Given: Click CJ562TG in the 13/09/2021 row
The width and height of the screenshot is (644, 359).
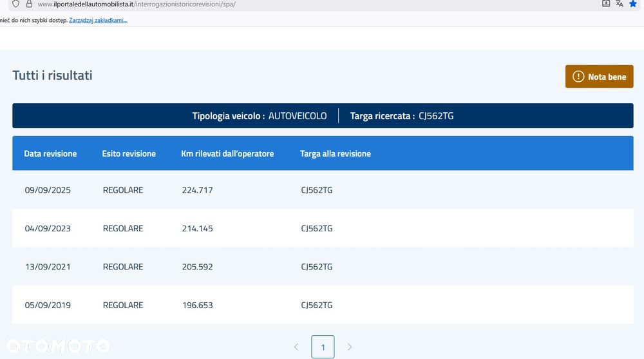Looking at the screenshot, I should pos(317,266).
